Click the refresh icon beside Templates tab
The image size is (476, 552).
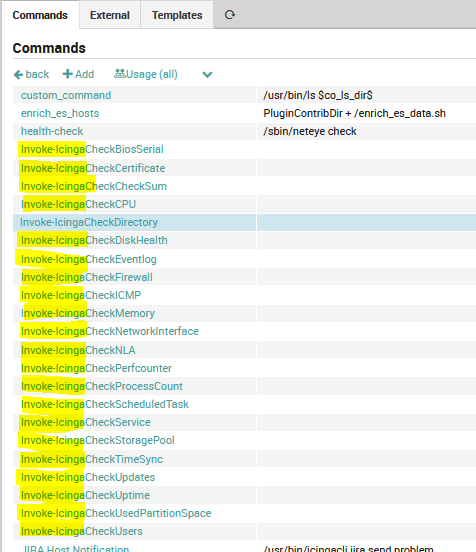[230, 15]
